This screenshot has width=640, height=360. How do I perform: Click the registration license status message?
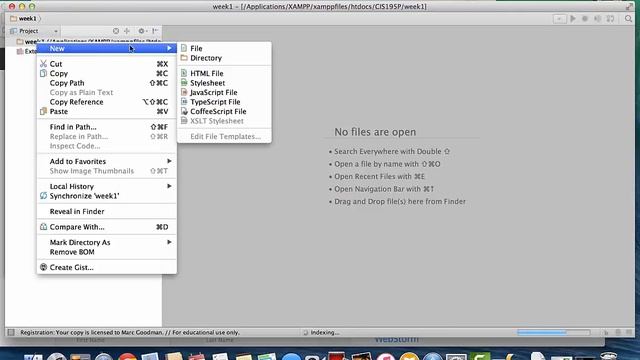coord(130,332)
